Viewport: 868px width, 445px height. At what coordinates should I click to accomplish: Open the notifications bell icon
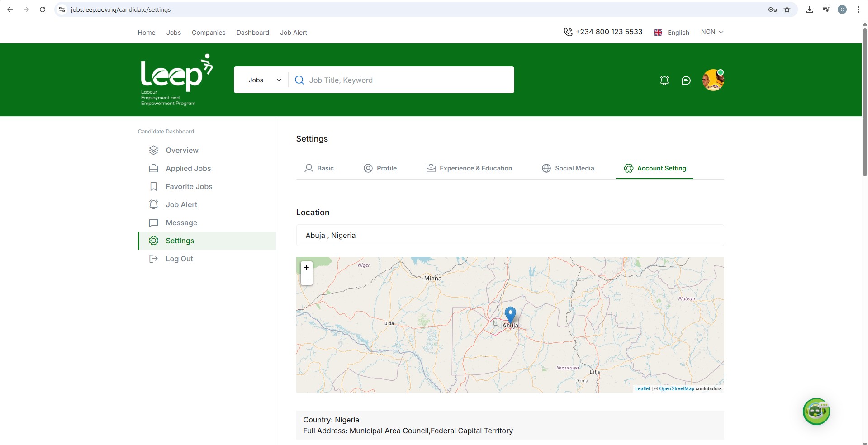click(x=664, y=80)
